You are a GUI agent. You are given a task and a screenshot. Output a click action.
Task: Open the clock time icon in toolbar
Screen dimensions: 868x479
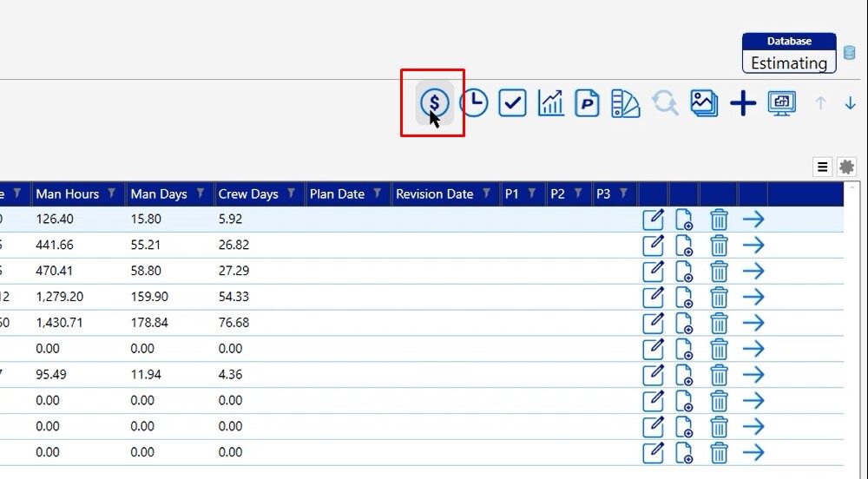[x=473, y=103]
